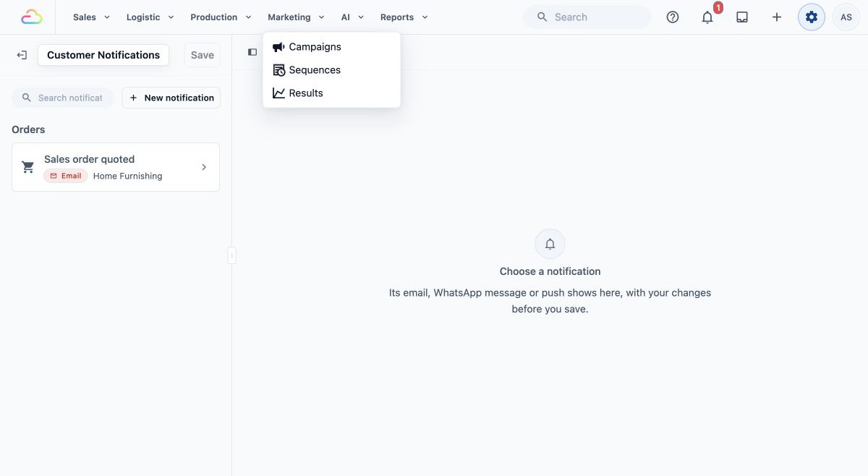Viewport: 868px width, 476px height.
Task: Click the bell icon above Choose a notification
Action: (550, 245)
